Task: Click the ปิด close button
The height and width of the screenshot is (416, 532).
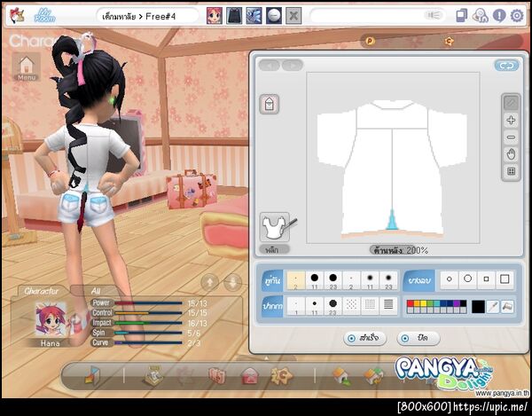Action: point(419,338)
